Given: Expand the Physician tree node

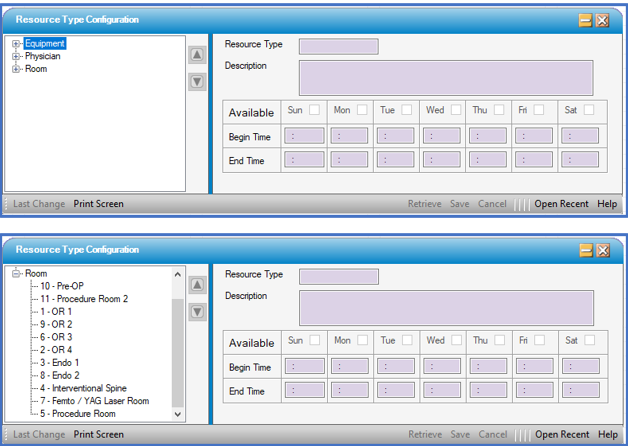Looking at the screenshot, I should (x=16, y=57).
